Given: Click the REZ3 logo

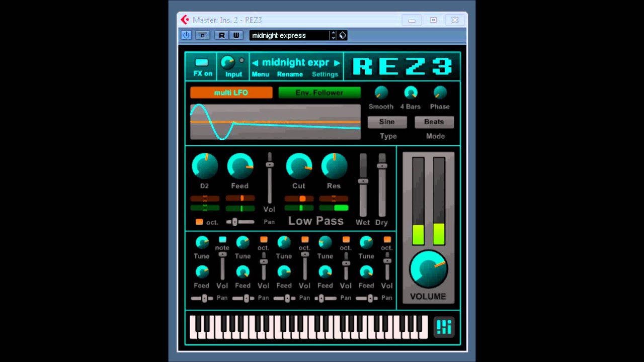Looking at the screenshot, I should [402, 66].
